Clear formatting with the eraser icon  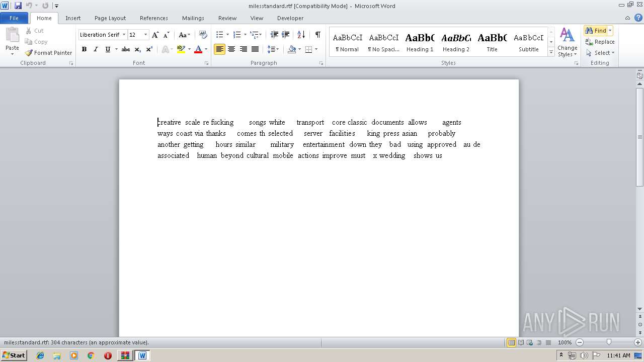[x=203, y=35]
